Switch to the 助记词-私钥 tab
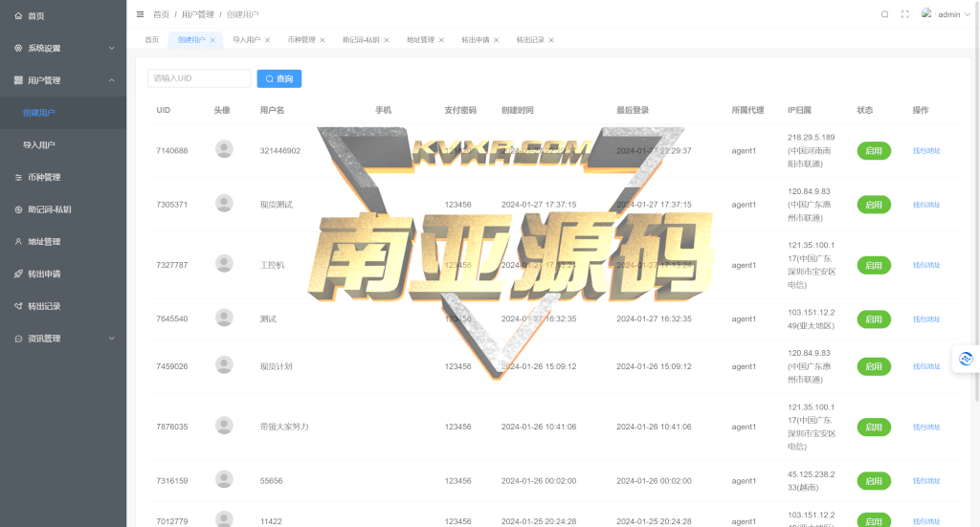This screenshot has height=527, width=980. 361,40
